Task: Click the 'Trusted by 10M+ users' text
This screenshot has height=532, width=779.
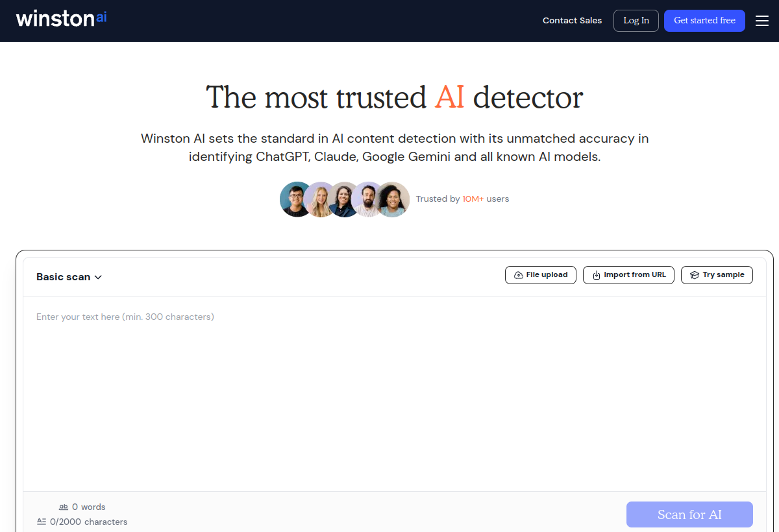Action: pyautogui.click(x=462, y=199)
